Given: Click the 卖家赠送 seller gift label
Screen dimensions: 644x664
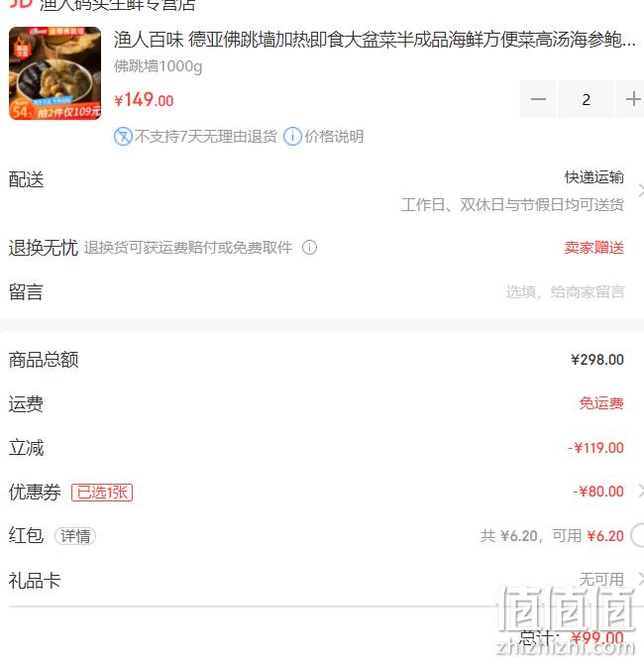Looking at the screenshot, I should coord(594,248).
